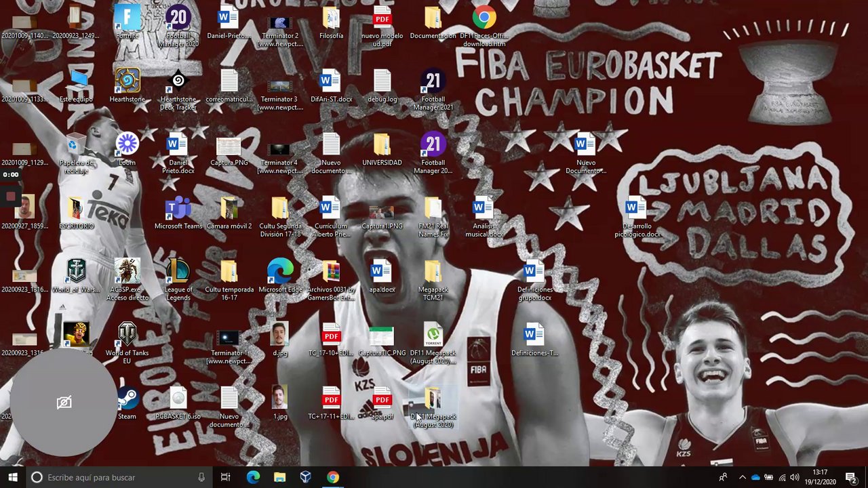Open Chrome from the taskbar
868x488 pixels.
pyautogui.click(x=332, y=477)
